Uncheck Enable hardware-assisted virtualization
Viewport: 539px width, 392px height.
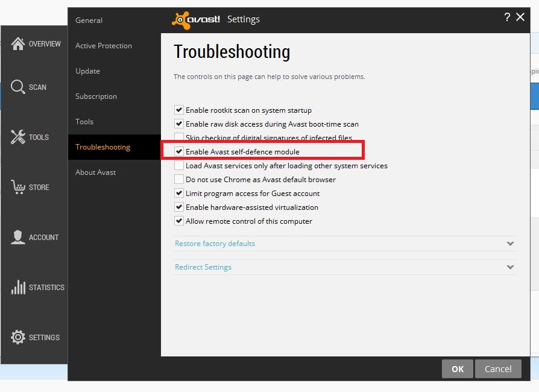tap(178, 207)
